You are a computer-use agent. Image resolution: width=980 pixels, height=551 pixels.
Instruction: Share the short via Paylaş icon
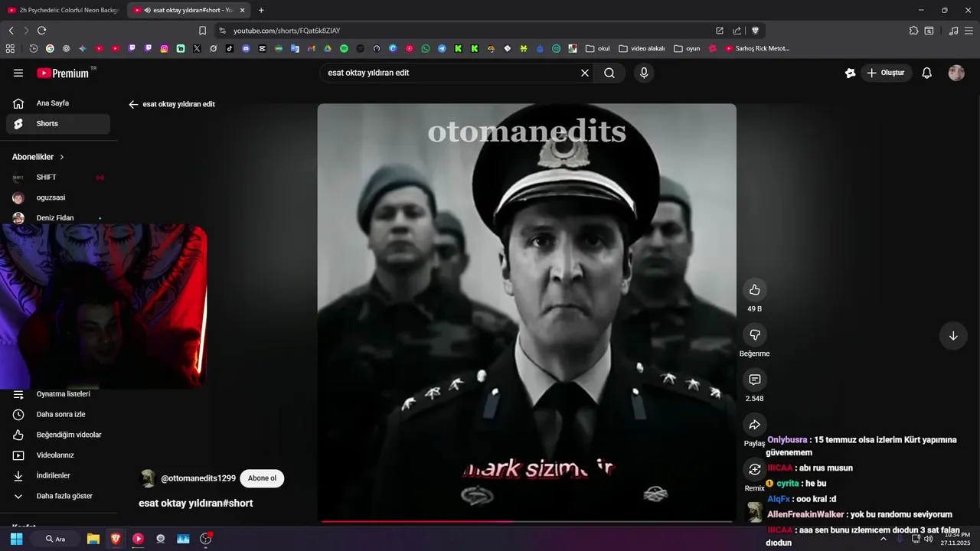pyautogui.click(x=755, y=425)
